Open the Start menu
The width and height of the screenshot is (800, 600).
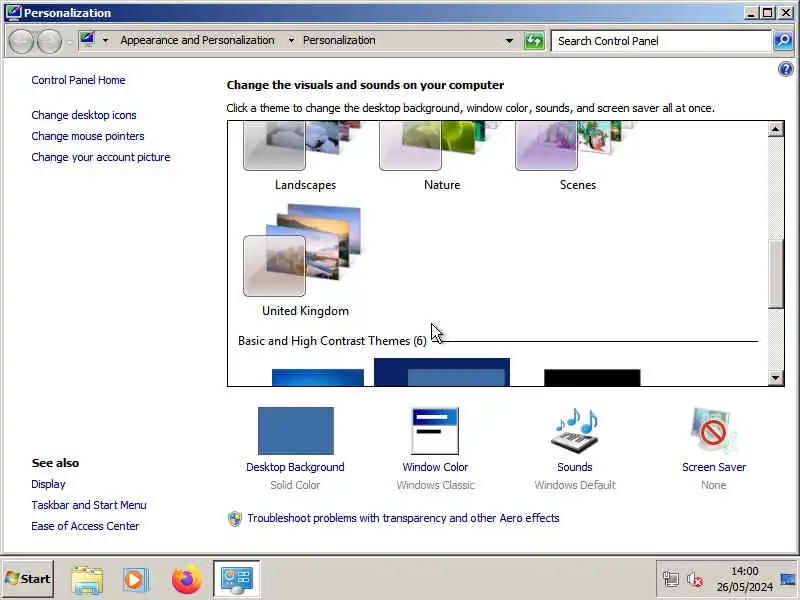click(x=28, y=579)
